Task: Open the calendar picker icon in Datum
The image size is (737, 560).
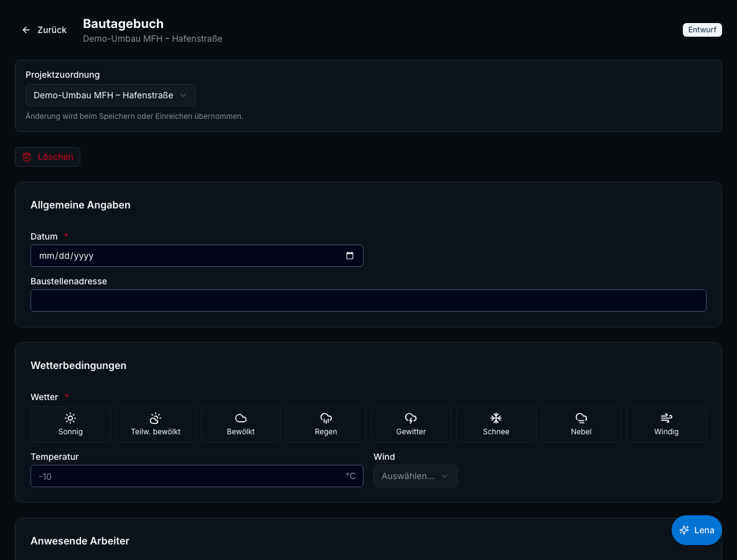Action: click(350, 256)
